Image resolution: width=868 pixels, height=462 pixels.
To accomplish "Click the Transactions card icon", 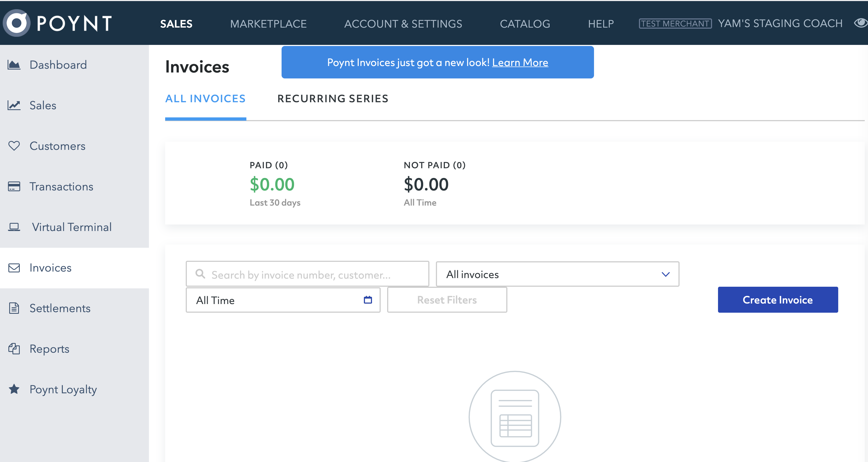I will [14, 187].
